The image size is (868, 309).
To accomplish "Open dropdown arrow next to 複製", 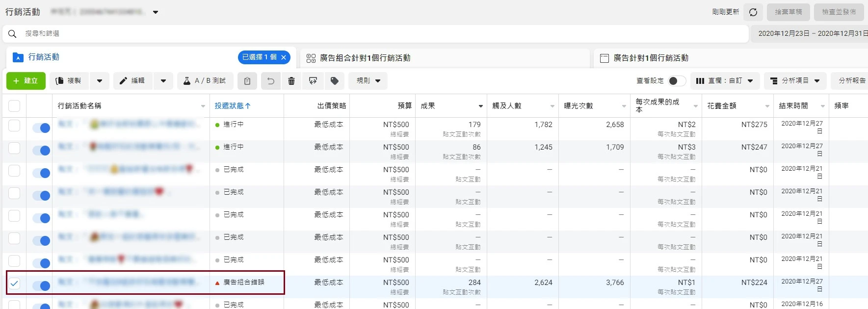I will pyautogui.click(x=100, y=81).
